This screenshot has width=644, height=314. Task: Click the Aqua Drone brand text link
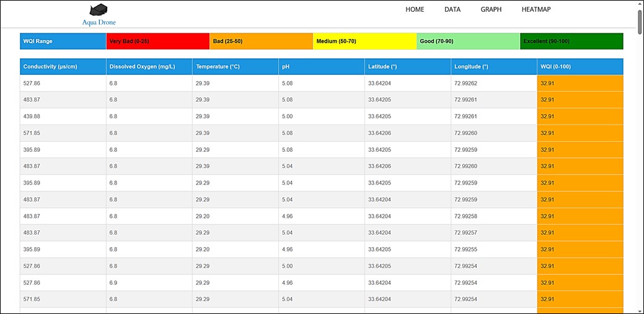(x=99, y=22)
